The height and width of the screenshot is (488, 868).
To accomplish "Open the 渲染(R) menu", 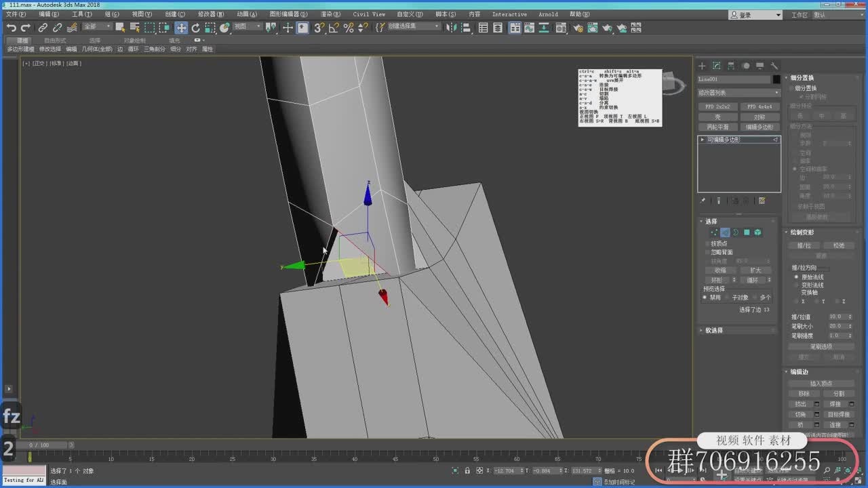I will point(330,14).
